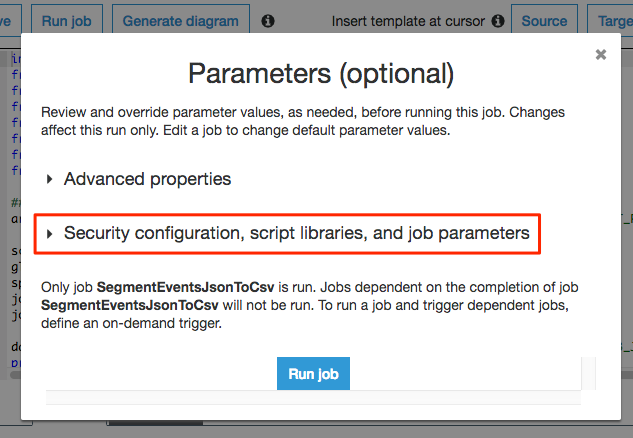Close the Parameters dialog with the X
Viewport: 633px width, 438px height.
601,55
